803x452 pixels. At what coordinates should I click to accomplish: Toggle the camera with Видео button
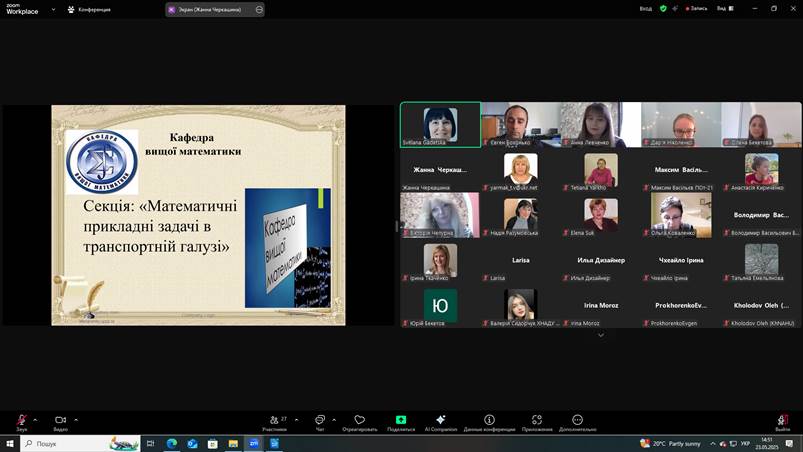60,420
